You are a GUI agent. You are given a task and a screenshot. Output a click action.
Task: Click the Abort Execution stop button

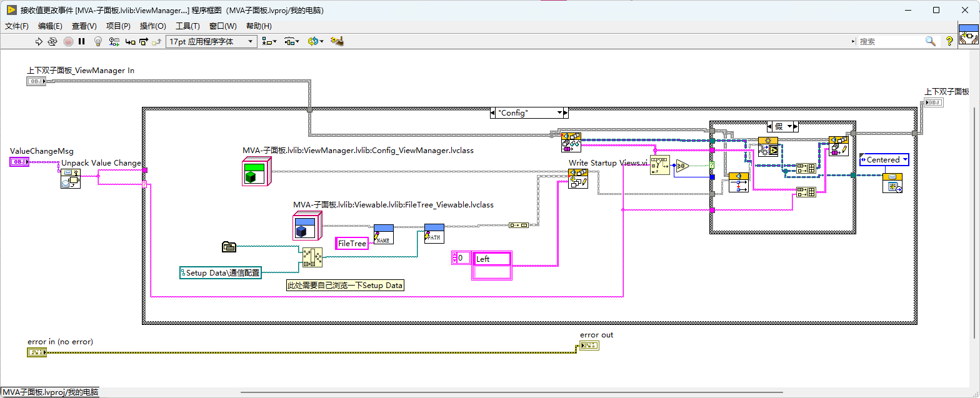(68, 41)
